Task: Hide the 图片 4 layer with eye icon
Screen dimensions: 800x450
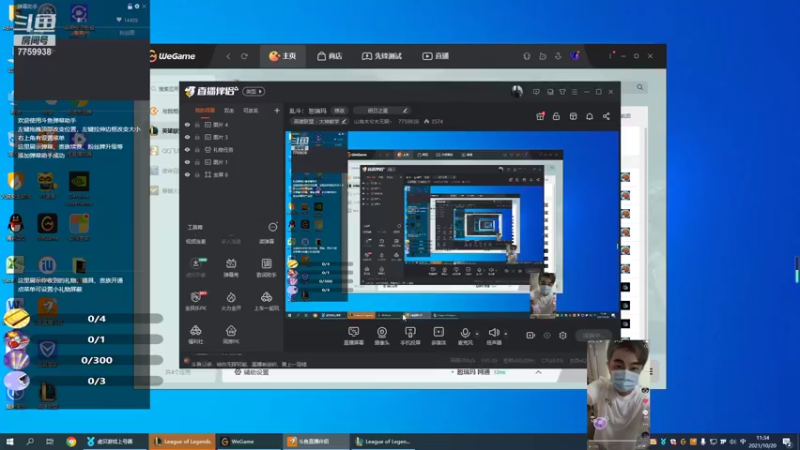Action: click(x=187, y=124)
